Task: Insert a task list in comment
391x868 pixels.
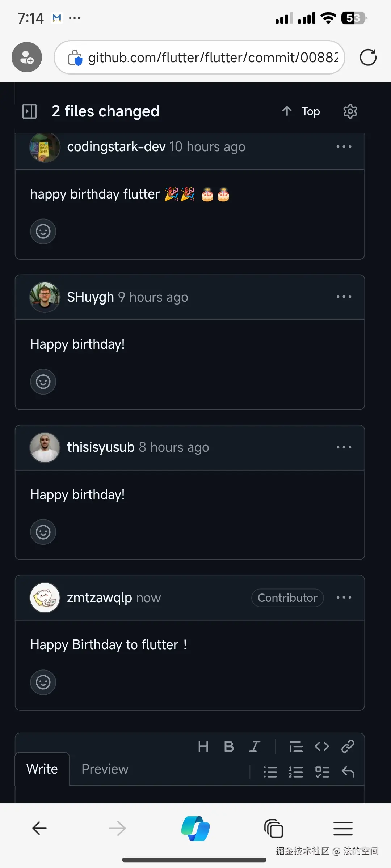Action: pyautogui.click(x=322, y=772)
